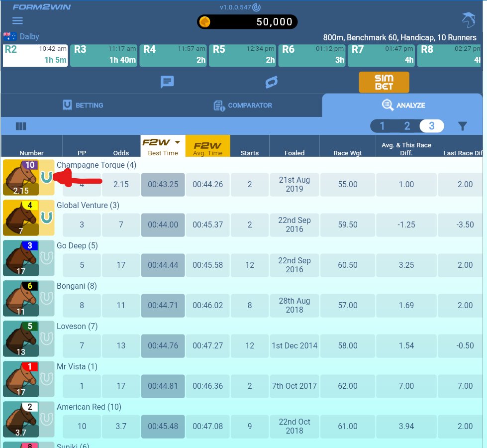Click Global Venture avg diff -1.25
Image resolution: width=487 pixels, height=448 pixels.
[406, 225]
